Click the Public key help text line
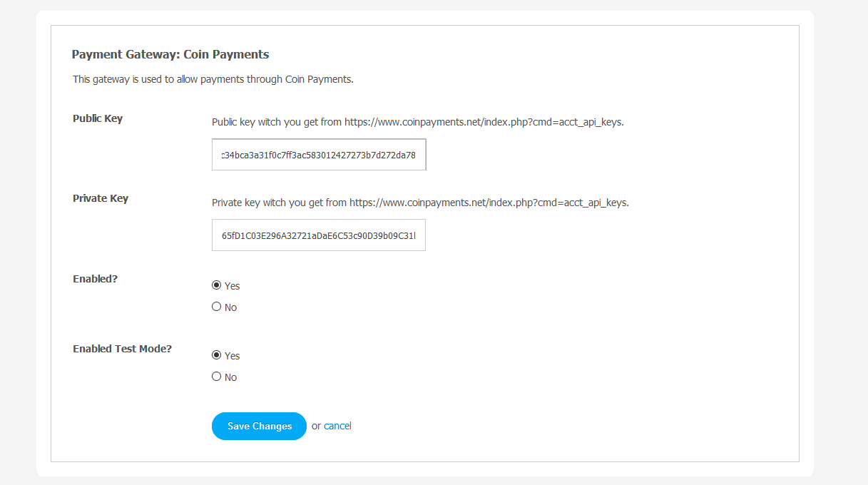This screenshot has width=868, height=485. pyautogui.click(x=418, y=122)
